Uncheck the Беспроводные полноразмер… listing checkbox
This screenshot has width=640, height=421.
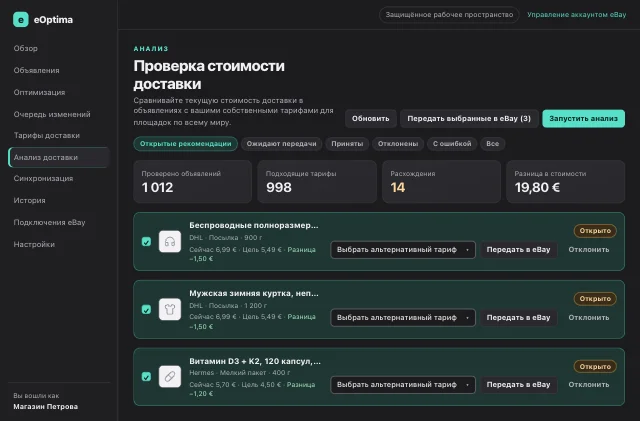pyautogui.click(x=146, y=242)
